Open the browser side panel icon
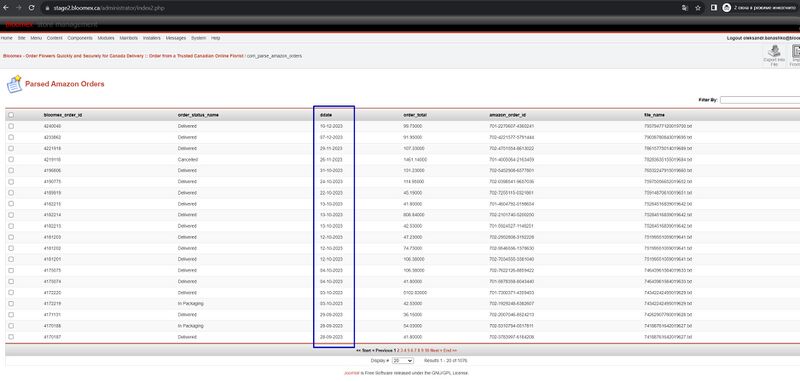 (x=714, y=8)
